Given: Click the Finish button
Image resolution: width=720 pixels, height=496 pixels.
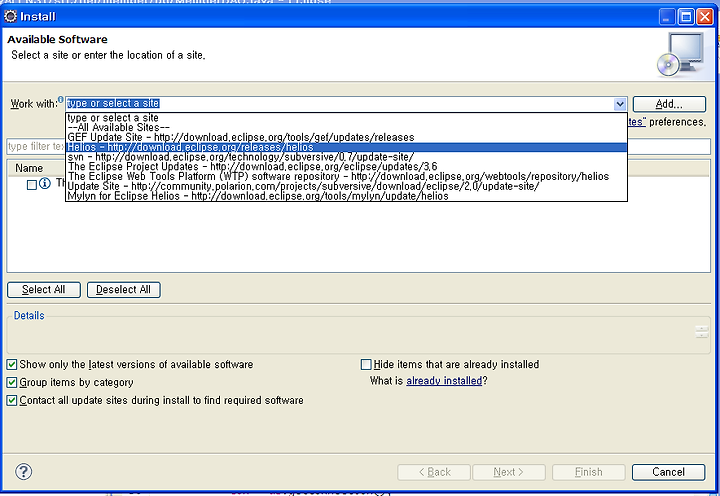Looking at the screenshot, I should click(x=589, y=472).
